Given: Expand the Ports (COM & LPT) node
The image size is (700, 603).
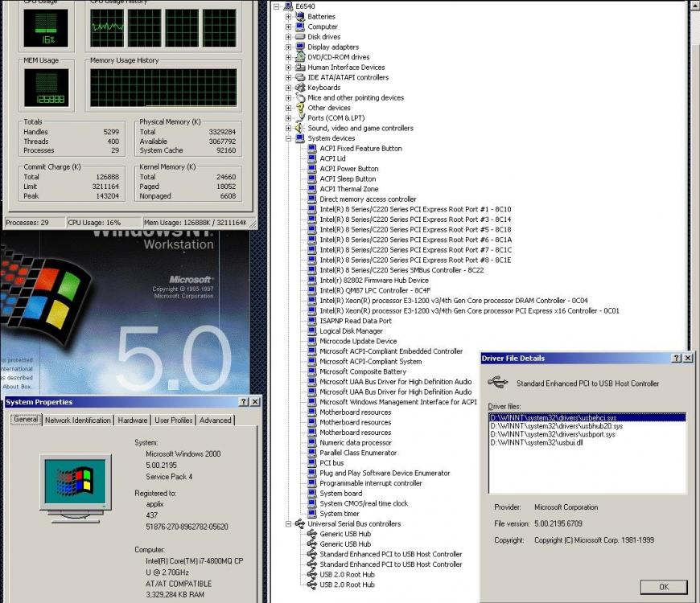Looking at the screenshot, I should (289, 118).
